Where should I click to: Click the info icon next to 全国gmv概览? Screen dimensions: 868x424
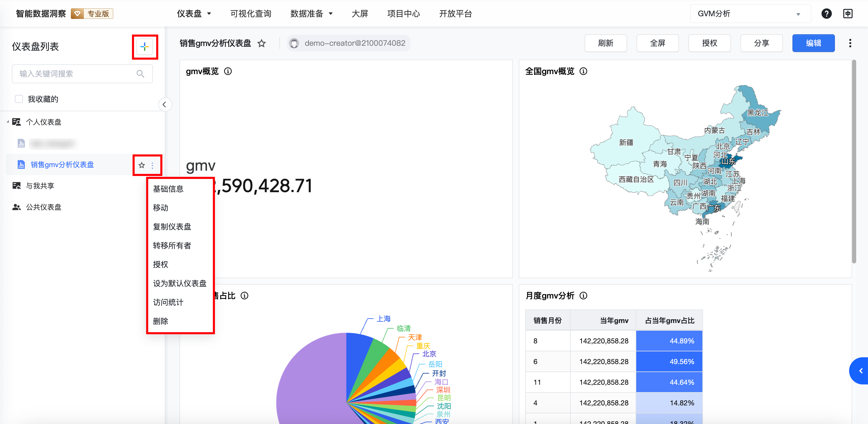click(x=583, y=71)
